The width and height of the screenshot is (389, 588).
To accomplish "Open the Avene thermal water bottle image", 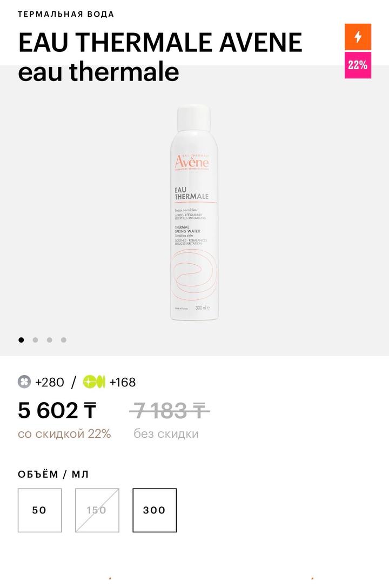I will tap(194, 212).
